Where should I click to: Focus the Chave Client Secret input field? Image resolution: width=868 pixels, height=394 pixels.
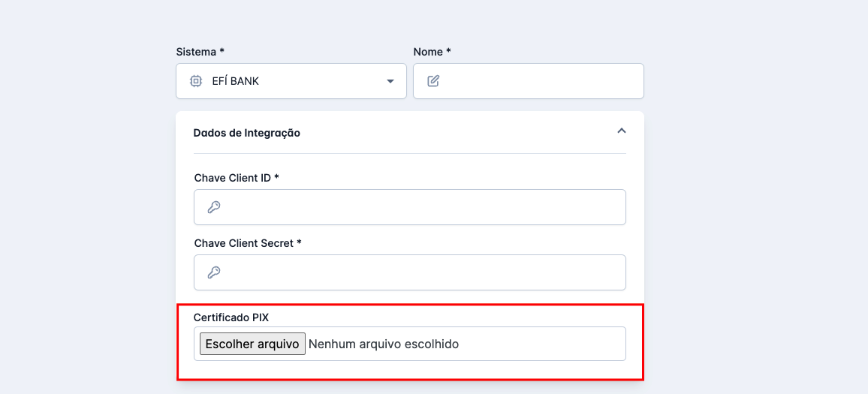tap(420, 272)
